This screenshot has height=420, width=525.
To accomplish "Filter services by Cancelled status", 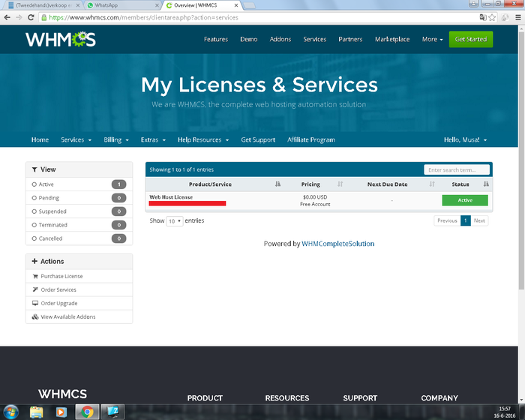I will (79, 238).
